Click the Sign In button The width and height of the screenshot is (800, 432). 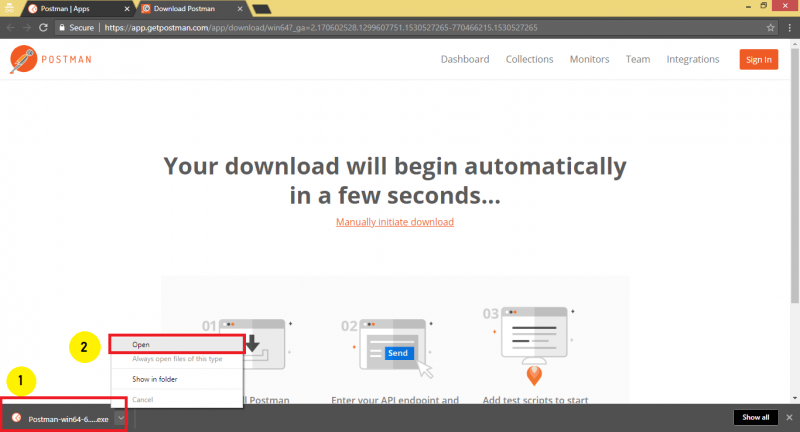click(x=758, y=59)
